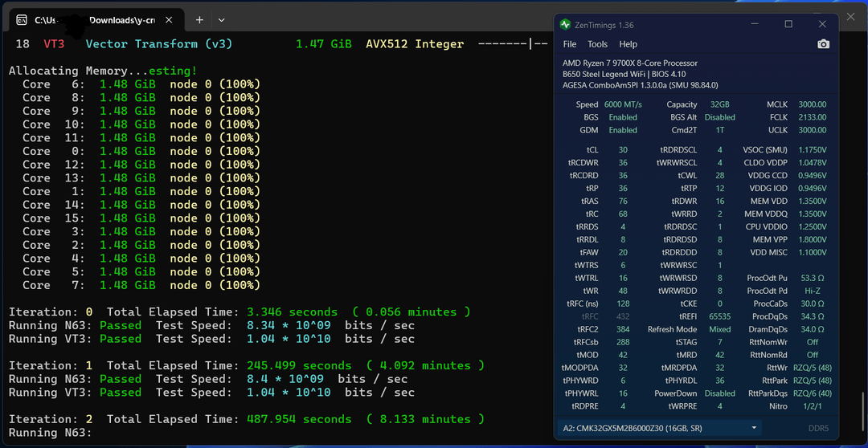Click the ZenTimings 1.36 title bar text
The image size is (868, 448).
pyautogui.click(x=605, y=25)
